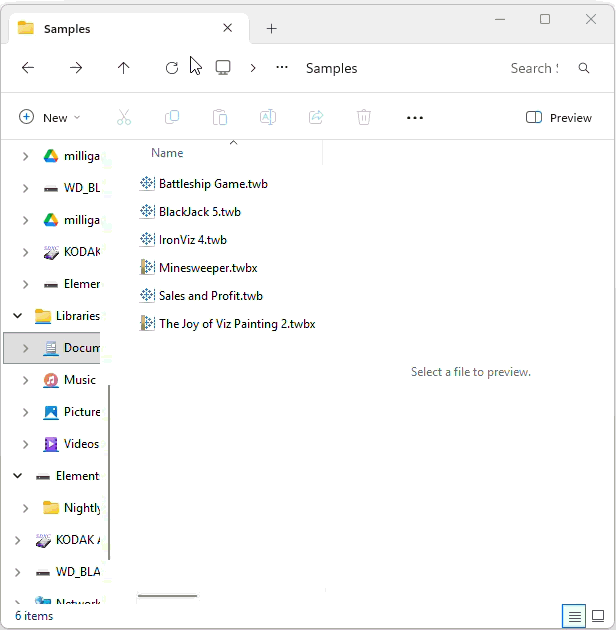Click the packaged workbook icon of Minesweeper.twbx
The image size is (616, 630).
pos(147,268)
